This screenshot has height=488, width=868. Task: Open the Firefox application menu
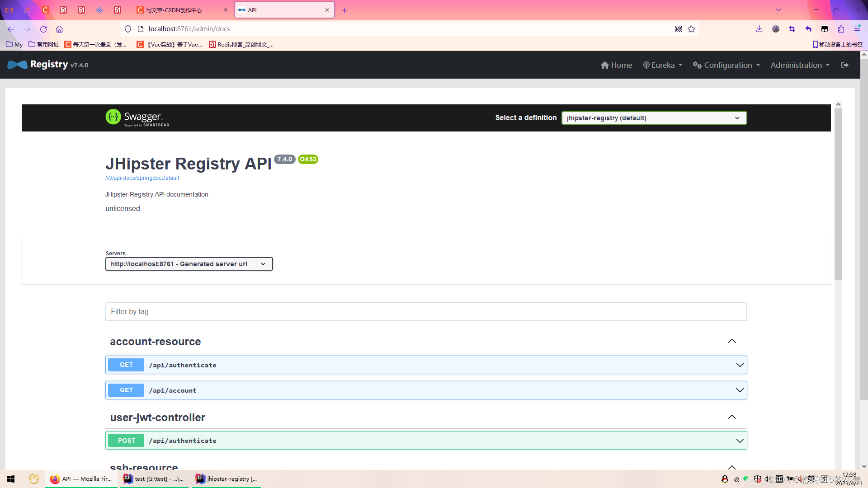[857, 28]
